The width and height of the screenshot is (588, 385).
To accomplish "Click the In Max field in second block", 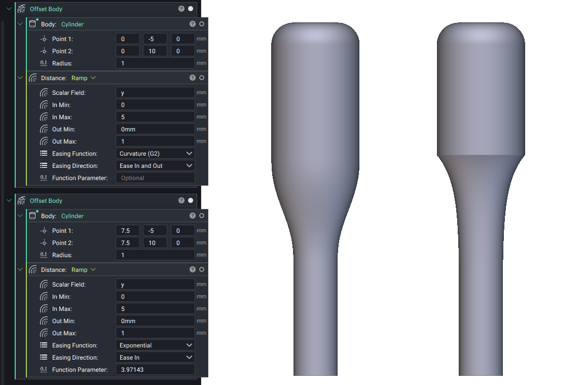I will click(x=155, y=309).
